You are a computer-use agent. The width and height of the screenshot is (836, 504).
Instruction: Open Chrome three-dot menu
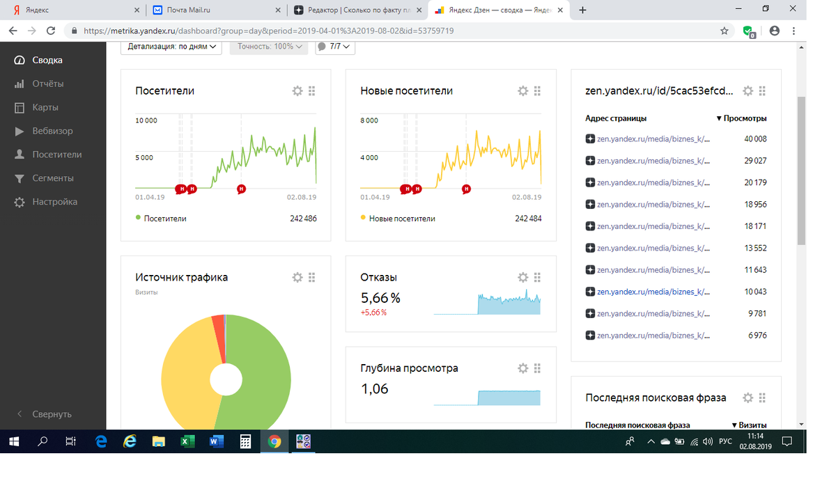pyautogui.click(x=794, y=31)
